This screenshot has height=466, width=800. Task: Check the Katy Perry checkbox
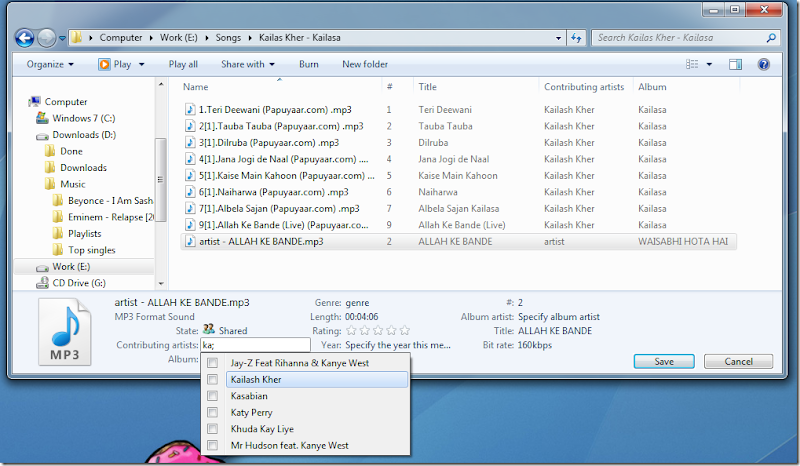(212, 412)
